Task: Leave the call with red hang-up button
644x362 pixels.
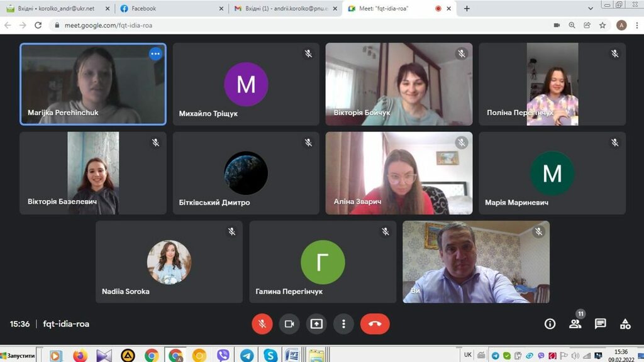Action: [375, 324]
